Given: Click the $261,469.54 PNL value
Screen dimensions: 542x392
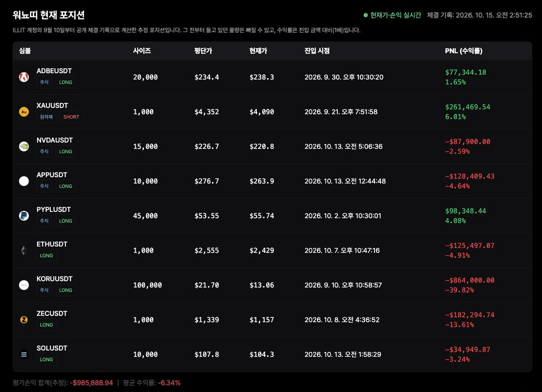Looking at the screenshot, I should click(468, 107).
